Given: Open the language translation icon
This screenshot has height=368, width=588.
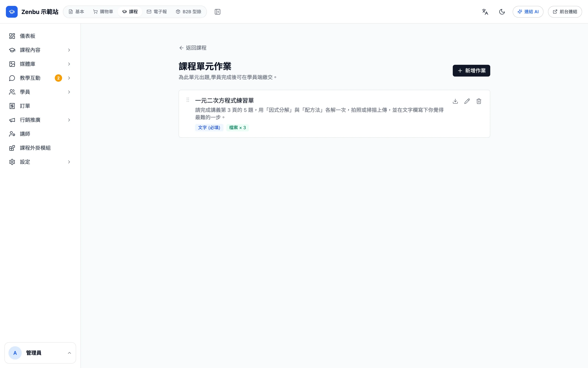Looking at the screenshot, I should [485, 12].
